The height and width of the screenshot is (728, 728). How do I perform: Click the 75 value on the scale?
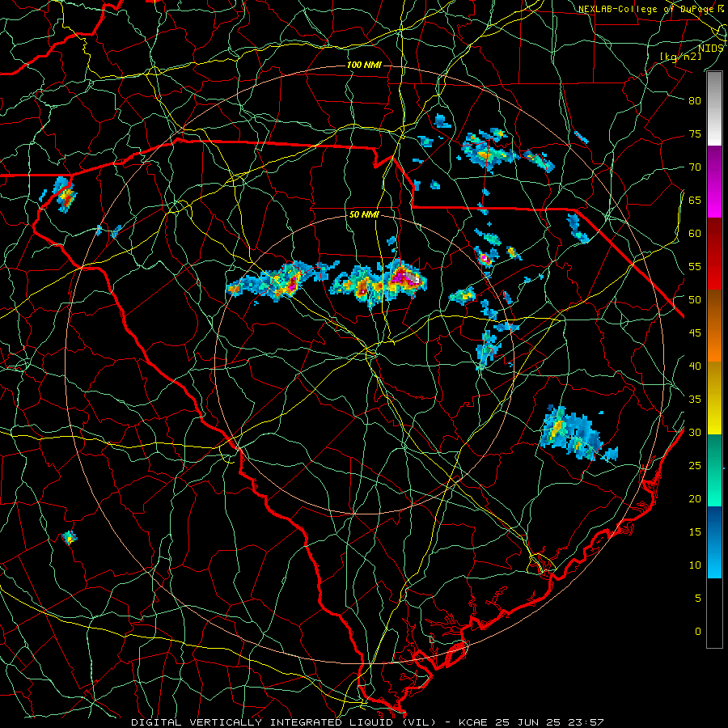(695, 134)
